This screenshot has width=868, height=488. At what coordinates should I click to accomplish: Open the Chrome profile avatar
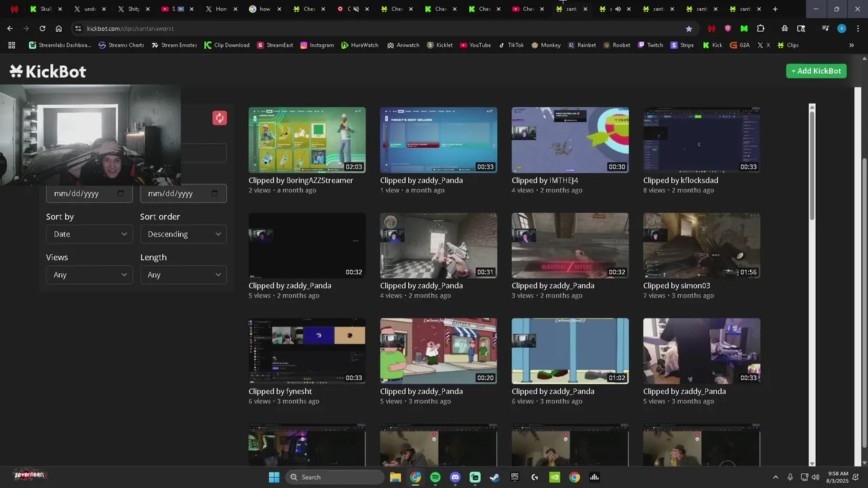pyautogui.click(x=842, y=28)
